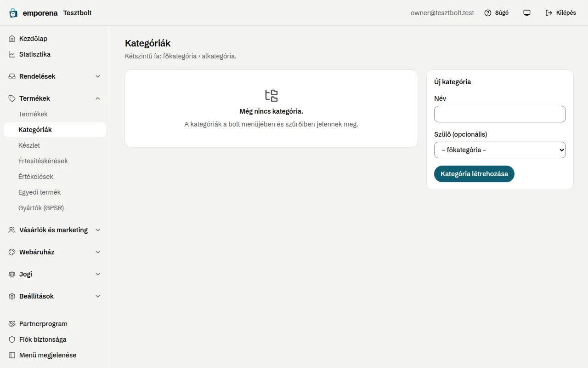588x368 pixels.
Task: Expand the Webáruház section chevron
Action: pos(98,252)
